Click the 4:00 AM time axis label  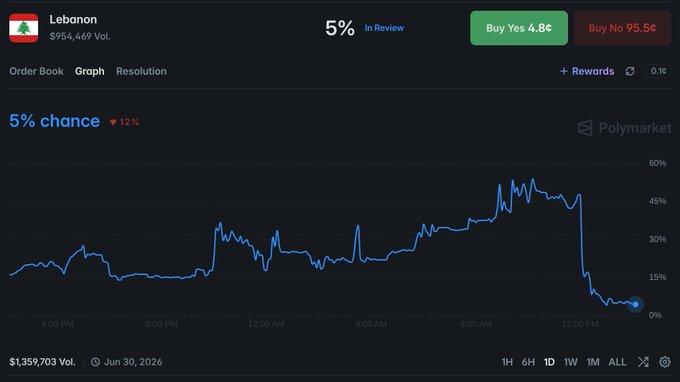(371, 324)
